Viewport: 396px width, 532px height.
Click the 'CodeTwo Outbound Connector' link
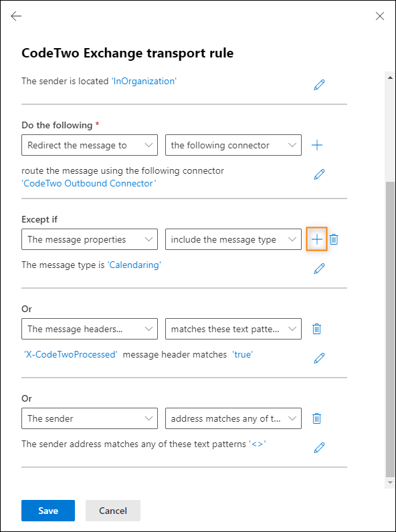89,183
